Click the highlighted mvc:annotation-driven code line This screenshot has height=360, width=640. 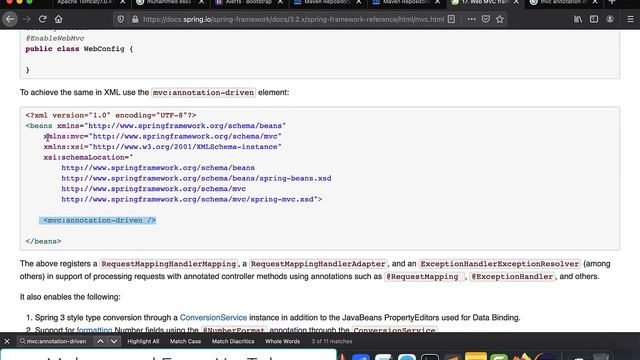click(x=98, y=220)
